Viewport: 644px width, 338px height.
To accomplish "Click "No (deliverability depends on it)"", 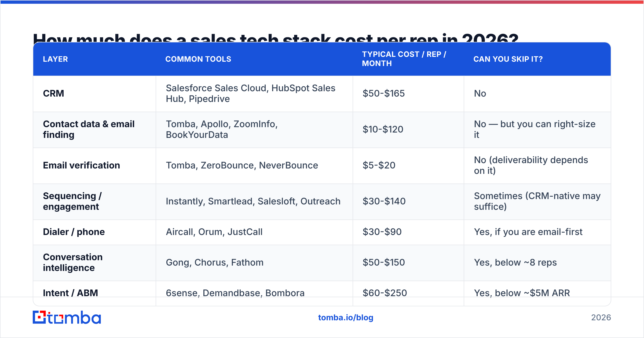I will click(x=531, y=165).
